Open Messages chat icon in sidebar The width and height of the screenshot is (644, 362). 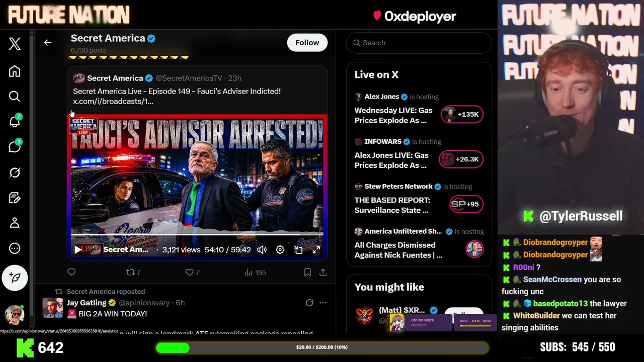15,146
